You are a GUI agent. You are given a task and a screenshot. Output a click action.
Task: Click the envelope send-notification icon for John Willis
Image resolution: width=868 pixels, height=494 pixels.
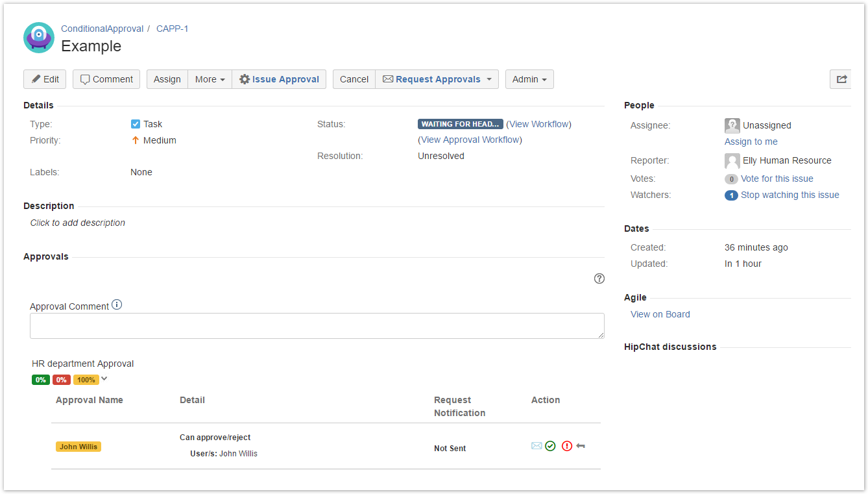pyautogui.click(x=536, y=446)
